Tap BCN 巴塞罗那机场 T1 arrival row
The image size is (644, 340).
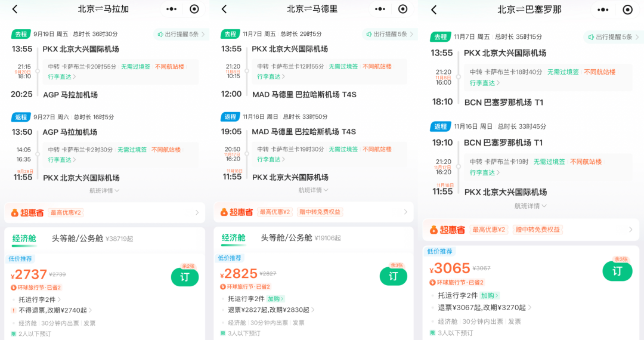pyautogui.click(x=504, y=103)
